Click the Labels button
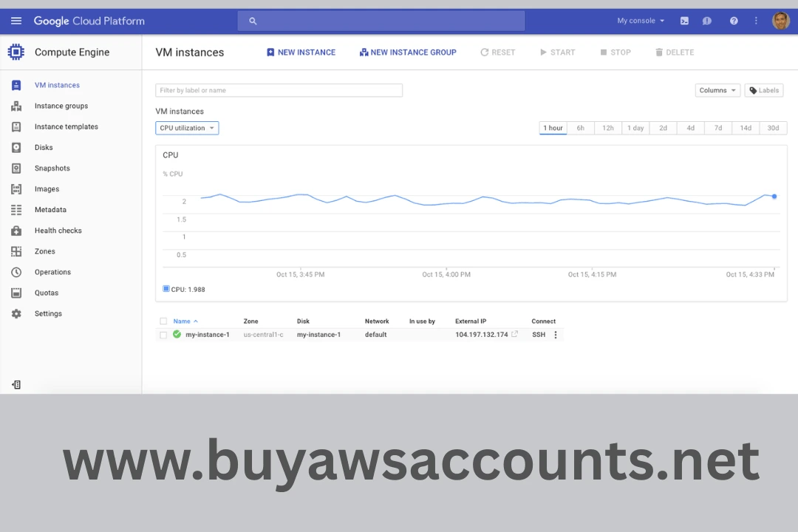The image size is (798, 532). [764, 90]
